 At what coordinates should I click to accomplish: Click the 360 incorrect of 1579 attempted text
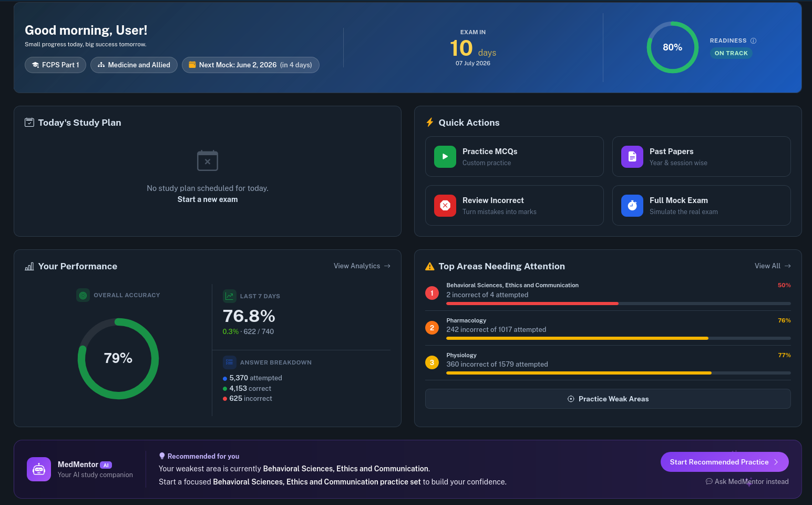click(497, 365)
